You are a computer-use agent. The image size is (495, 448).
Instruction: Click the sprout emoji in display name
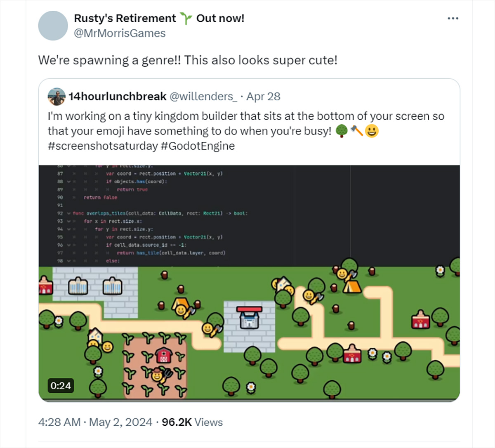[186, 19]
